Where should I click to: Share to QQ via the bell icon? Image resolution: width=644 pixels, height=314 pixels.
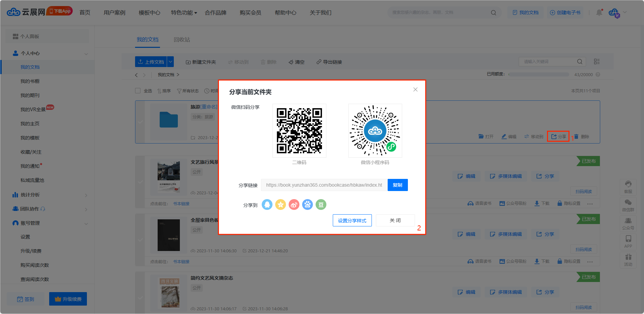tap(267, 205)
